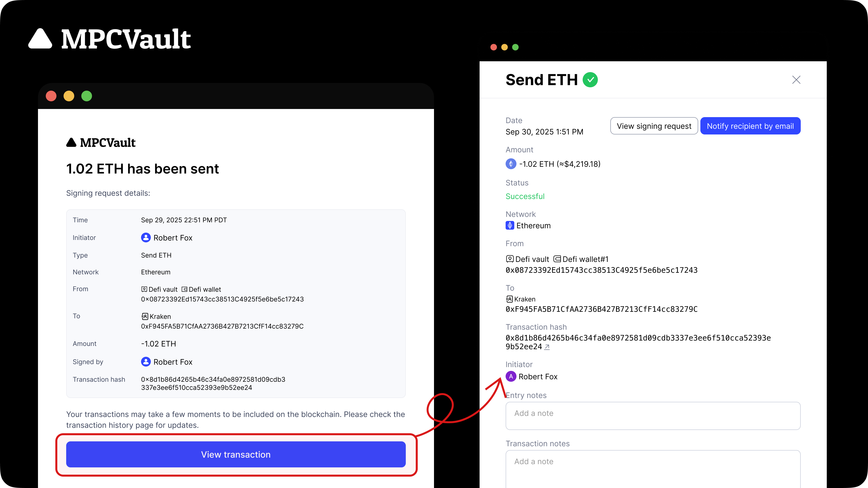Click Signed by Robert Fox avatar
Viewport: 868px width, 488px height.
146,362
